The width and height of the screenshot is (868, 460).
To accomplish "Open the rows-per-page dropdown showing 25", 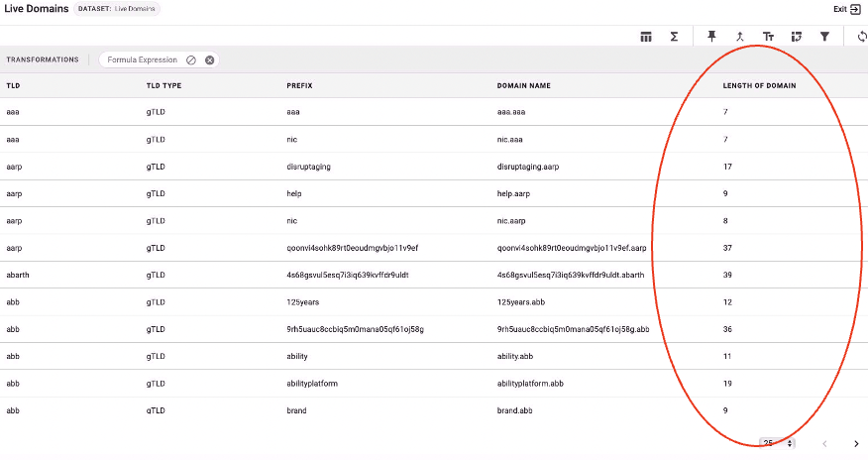I will [x=777, y=443].
